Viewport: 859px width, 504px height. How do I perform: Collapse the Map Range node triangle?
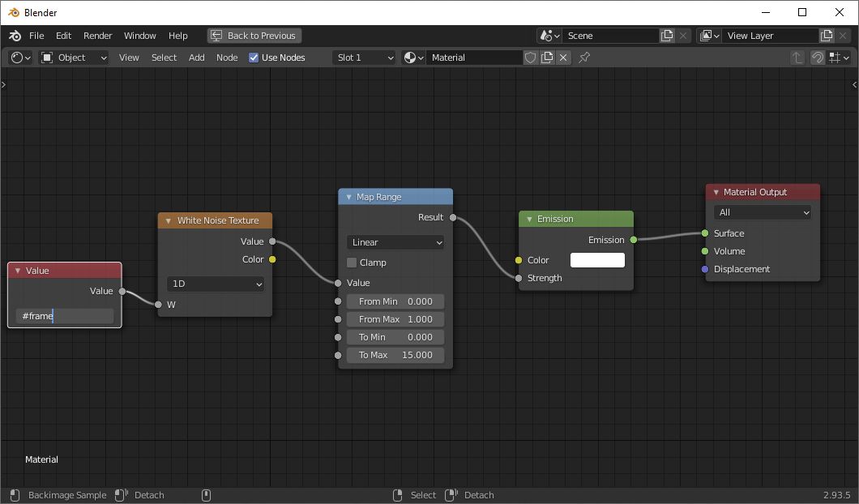click(x=349, y=197)
